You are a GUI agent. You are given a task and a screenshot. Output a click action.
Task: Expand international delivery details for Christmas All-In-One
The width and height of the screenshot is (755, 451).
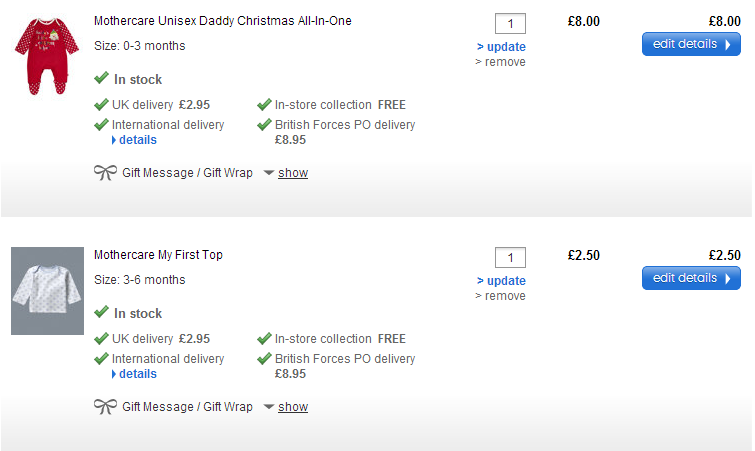[134, 140]
